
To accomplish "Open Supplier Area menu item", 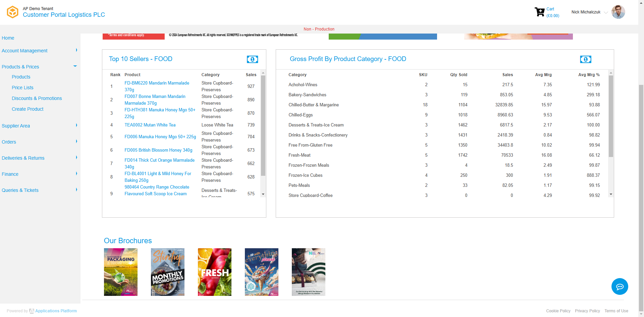I will (16, 126).
